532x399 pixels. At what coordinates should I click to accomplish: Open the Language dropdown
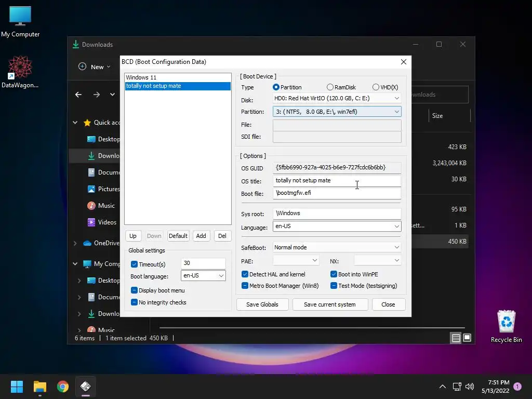click(337, 227)
